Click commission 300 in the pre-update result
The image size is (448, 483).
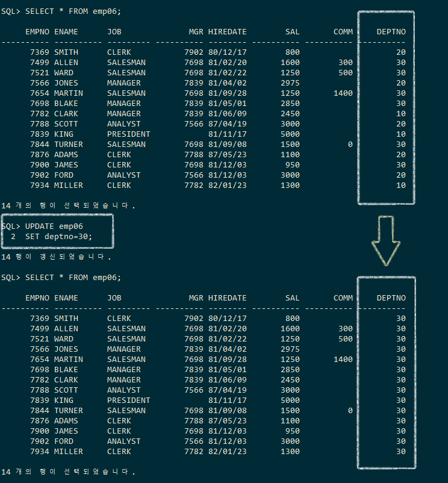[x=346, y=63]
